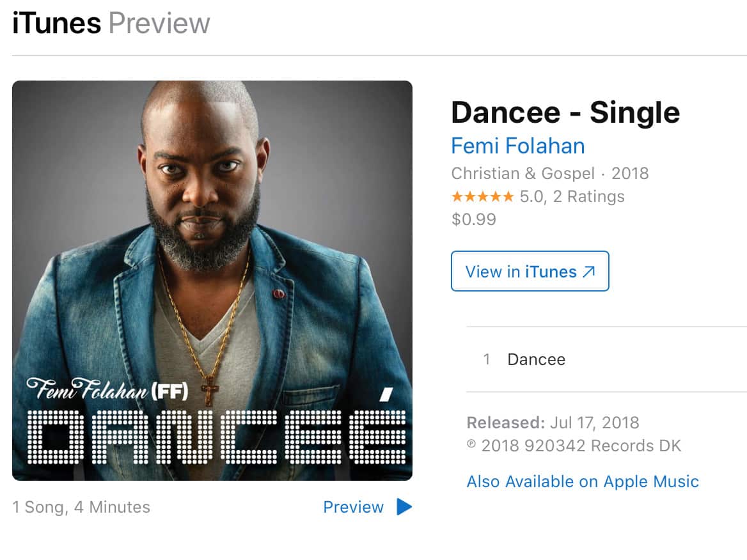Click the arrow icon inside View in iTunes
This screenshot has width=747, height=560.
coord(589,272)
